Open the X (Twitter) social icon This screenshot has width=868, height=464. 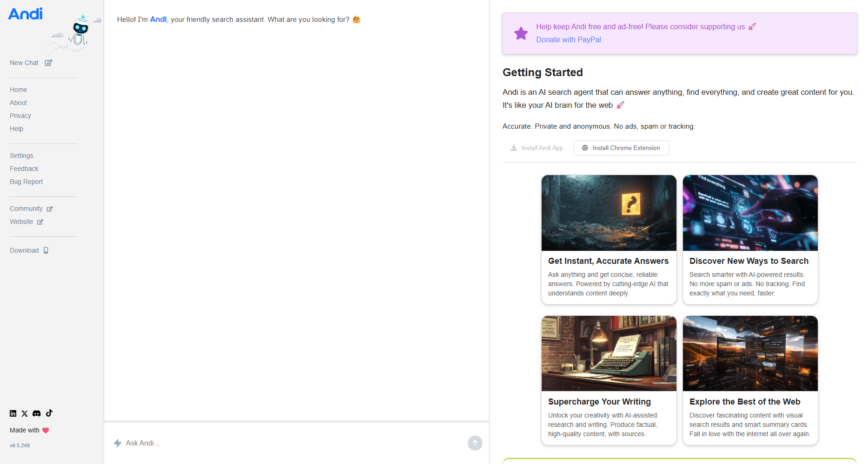tap(25, 413)
